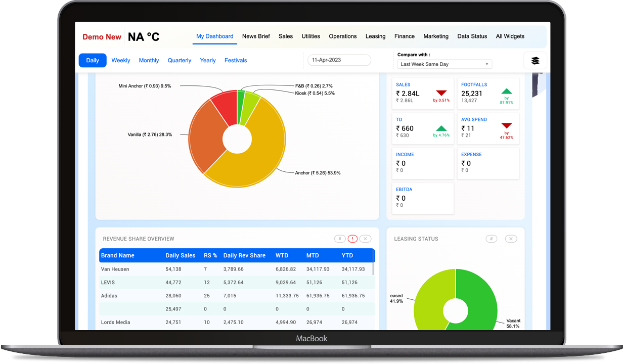Sort by MTD column header
624x364 pixels.
[x=313, y=255]
